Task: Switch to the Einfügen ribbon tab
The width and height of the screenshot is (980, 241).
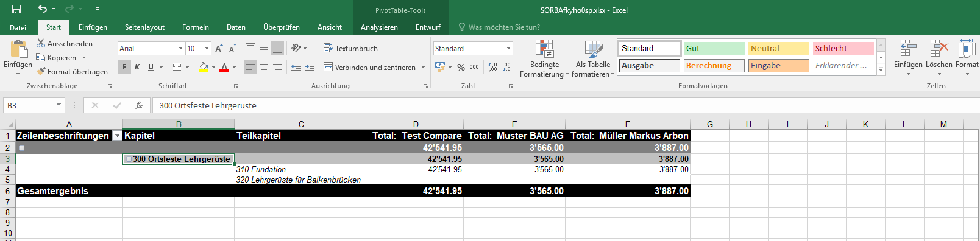Action: coord(93,27)
